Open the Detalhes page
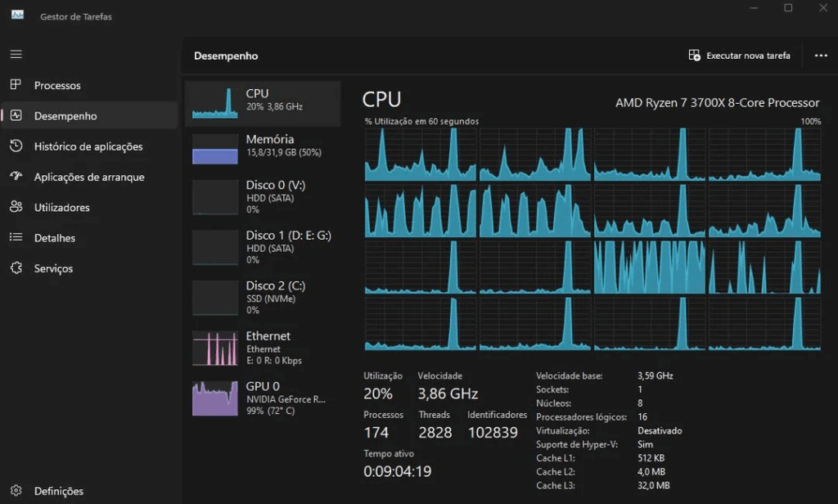 click(88, 237)
